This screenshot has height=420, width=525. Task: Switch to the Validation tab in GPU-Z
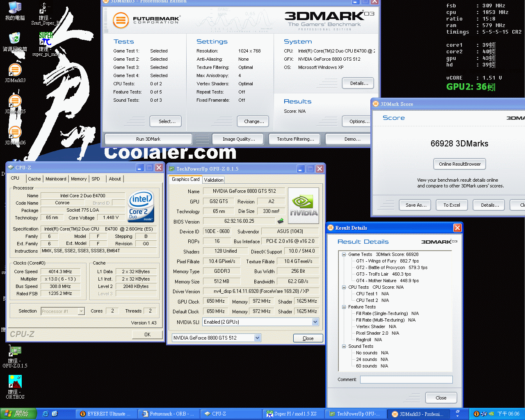tap(214, 180)
